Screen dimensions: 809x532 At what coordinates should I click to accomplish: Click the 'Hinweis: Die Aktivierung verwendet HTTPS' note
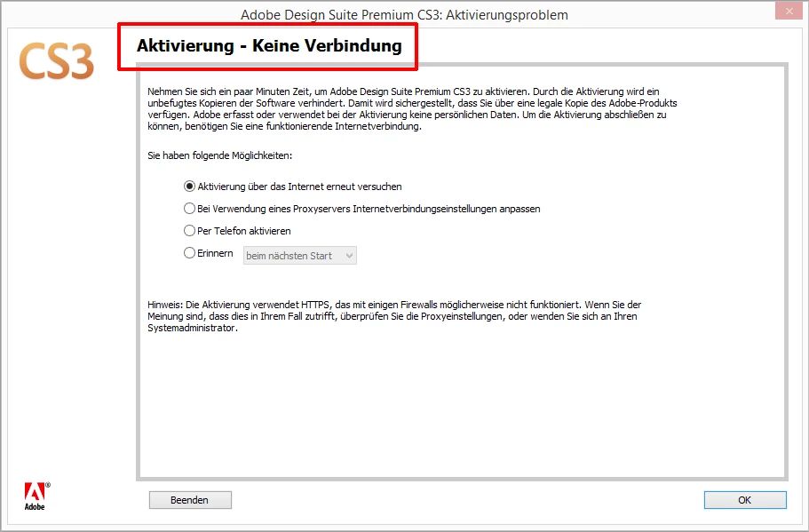click(x=394, y=316)
